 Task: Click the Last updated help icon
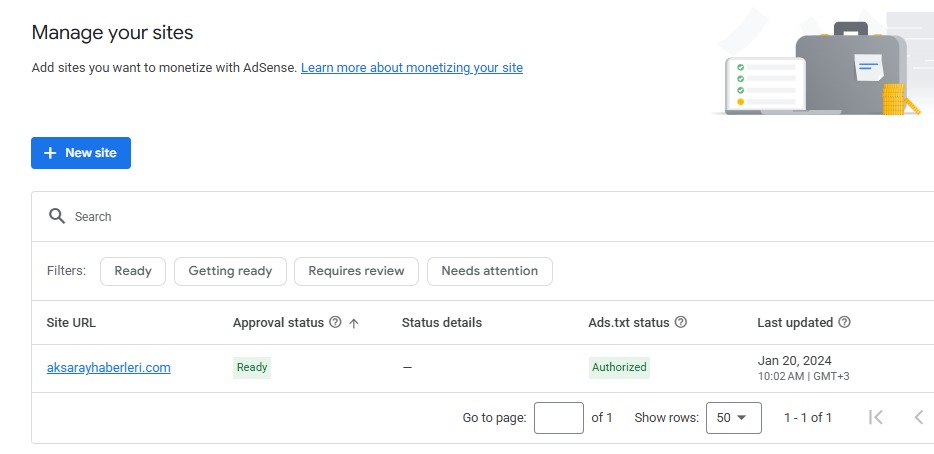pos(844,323)
